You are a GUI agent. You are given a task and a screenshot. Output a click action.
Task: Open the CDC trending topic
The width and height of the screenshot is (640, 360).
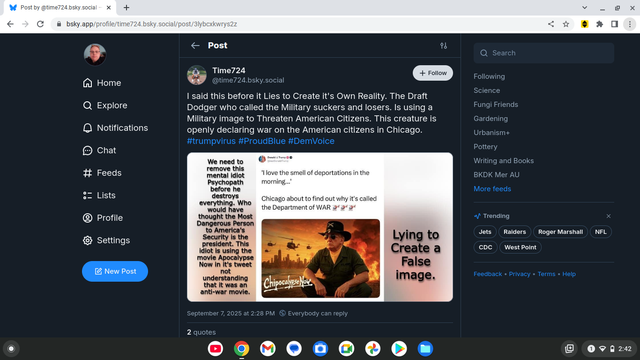[485, 247]
